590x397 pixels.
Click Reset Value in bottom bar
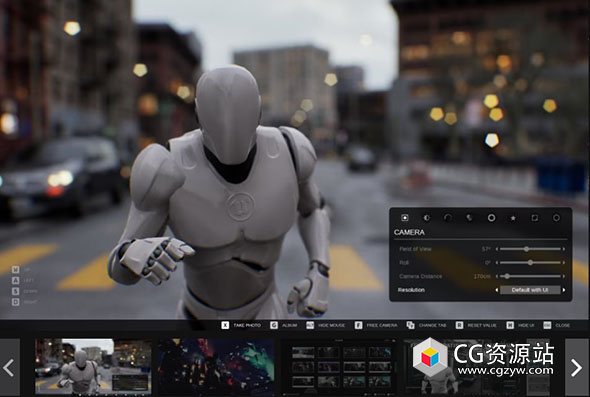(x=482, y=325)
